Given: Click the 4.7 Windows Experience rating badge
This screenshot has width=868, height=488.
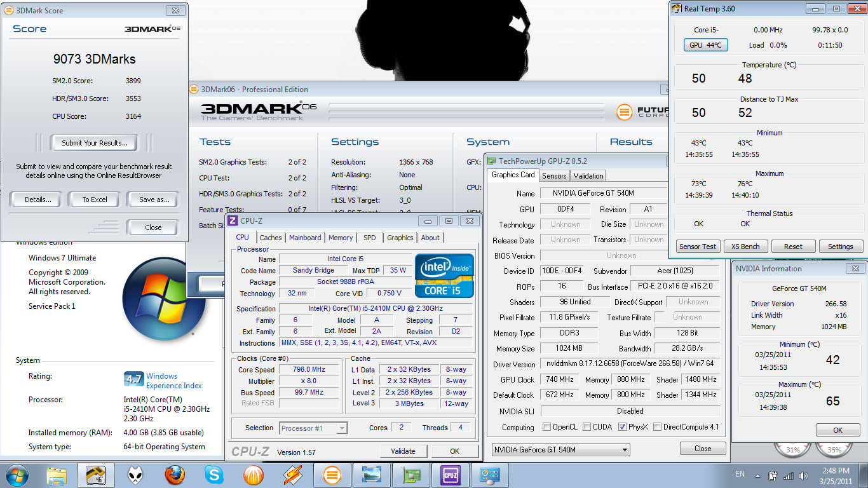Looking at the screenshot, I should [133, 379].
